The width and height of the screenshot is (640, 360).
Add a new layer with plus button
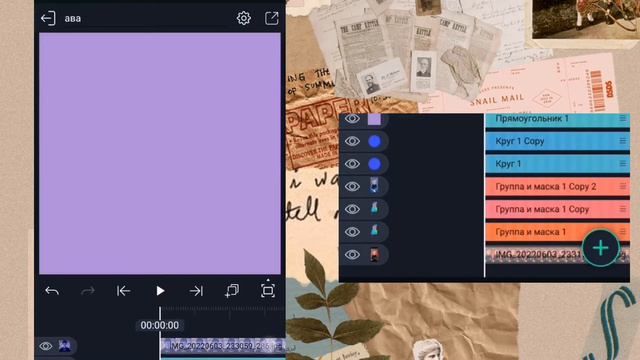601,248
